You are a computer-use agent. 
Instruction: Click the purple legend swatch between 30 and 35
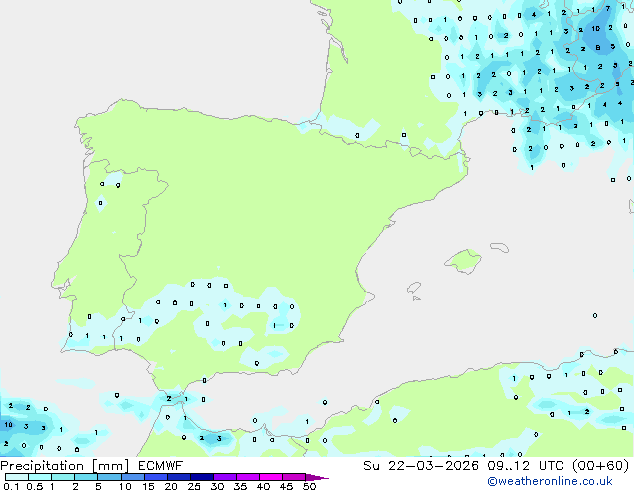click(225, 477)
